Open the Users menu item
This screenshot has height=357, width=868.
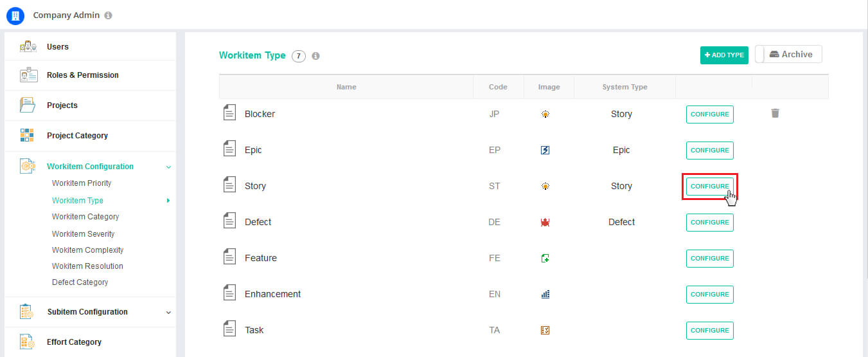57,47
